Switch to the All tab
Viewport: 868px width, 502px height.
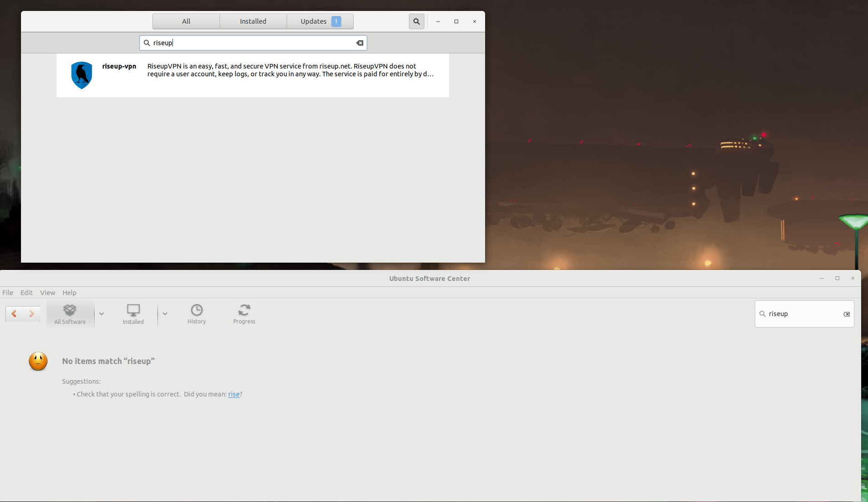[x=186, y=21]
